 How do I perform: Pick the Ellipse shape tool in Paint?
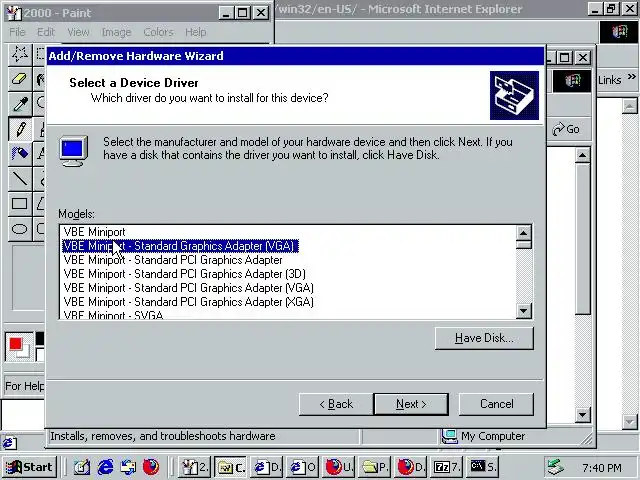[x=20, y=229]
